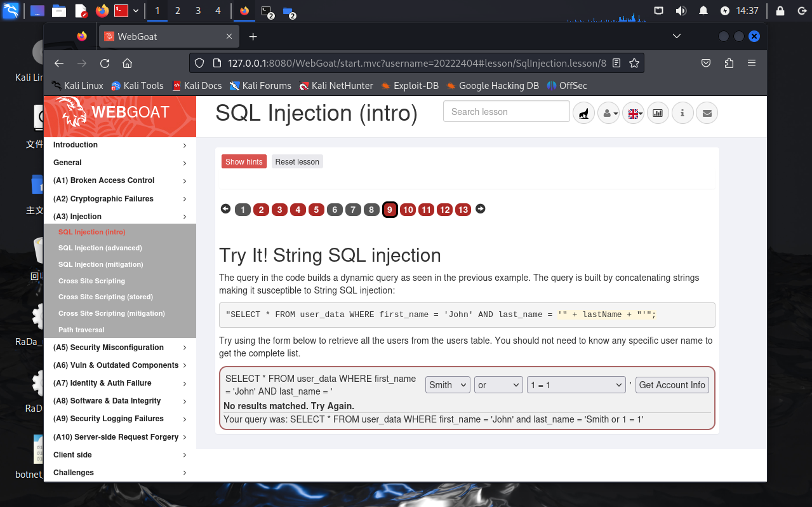The image size is (812, 507).
Task: Open Firefox hamburger menu
Action: 752,63
